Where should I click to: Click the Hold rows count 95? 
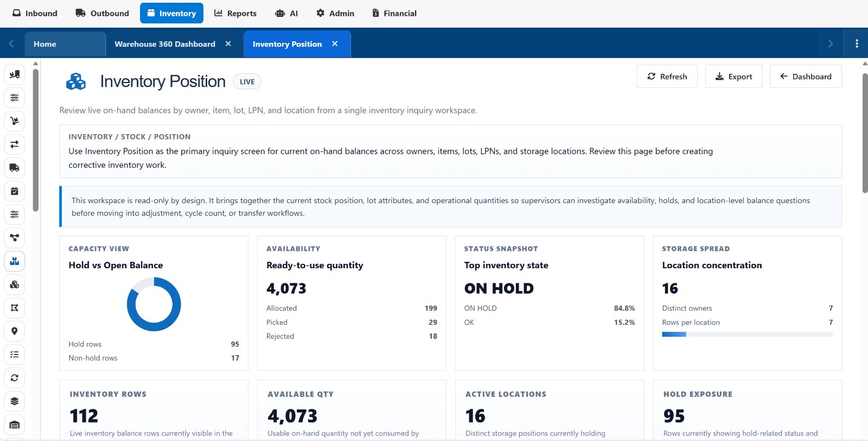pyautogui.click(x=235, y=344)
